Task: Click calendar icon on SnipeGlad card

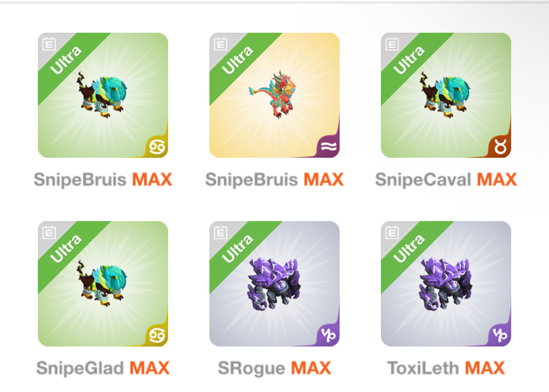Action: 49,233
